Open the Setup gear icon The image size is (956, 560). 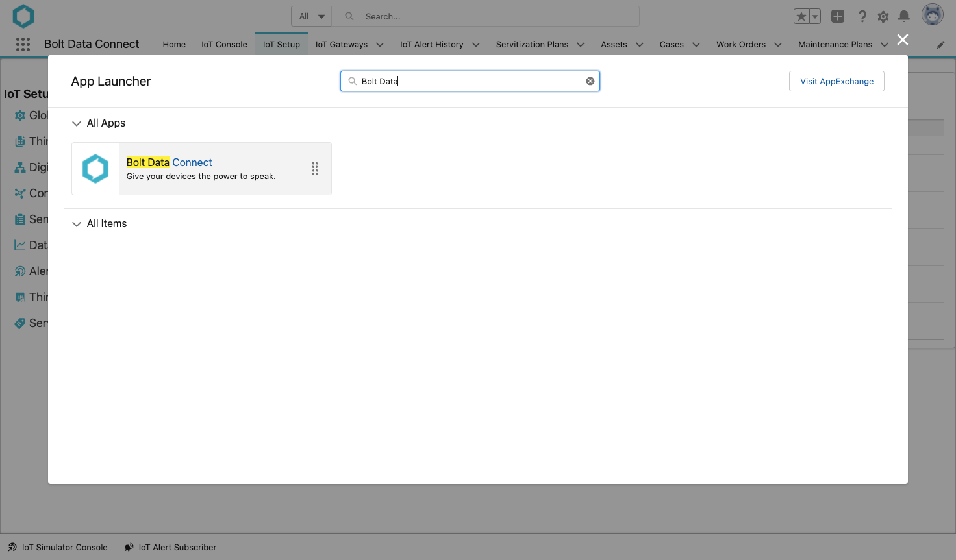tap(883, 16)
